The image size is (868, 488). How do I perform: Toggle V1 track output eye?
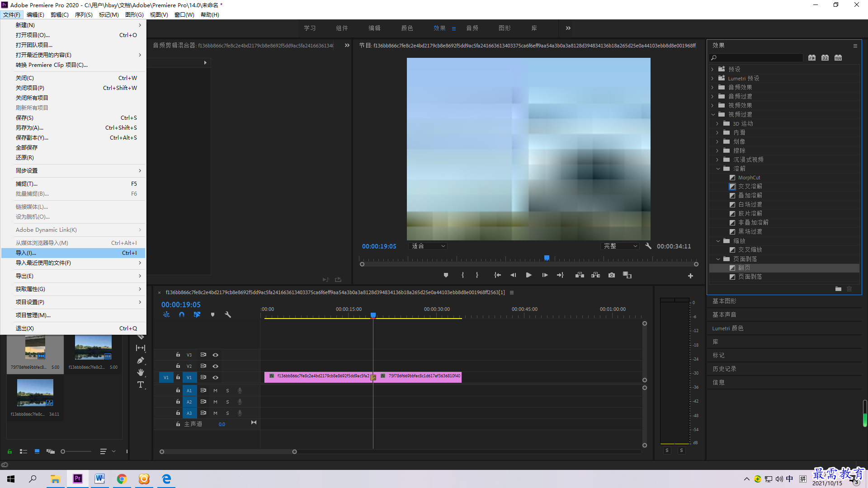click(x=216, y=377)
